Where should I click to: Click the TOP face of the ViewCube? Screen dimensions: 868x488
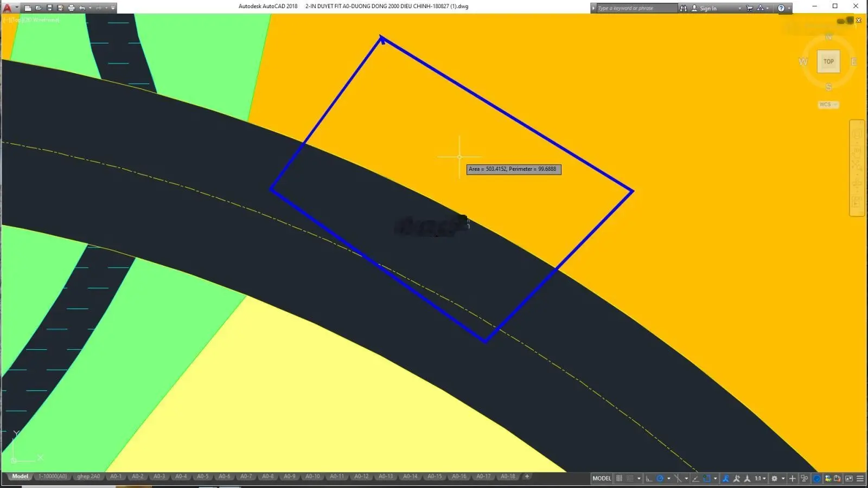[x=828, y=61]
